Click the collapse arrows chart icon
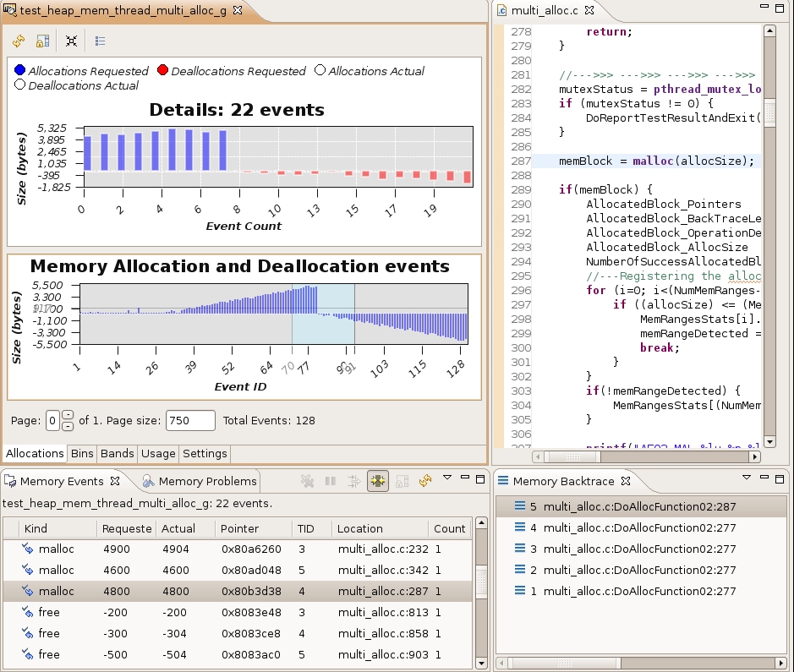This screenshot has width=794, height=672. coord(72,41)
